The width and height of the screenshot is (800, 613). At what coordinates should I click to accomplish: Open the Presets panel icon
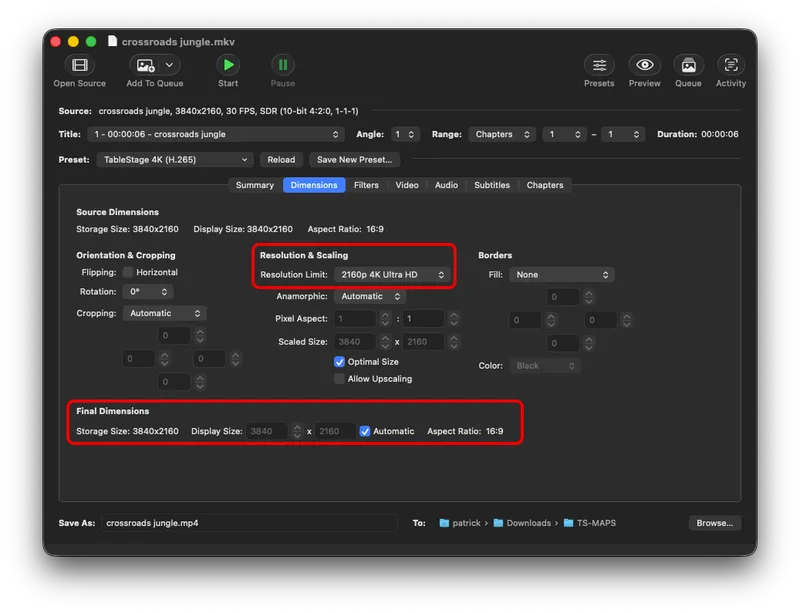599,65
